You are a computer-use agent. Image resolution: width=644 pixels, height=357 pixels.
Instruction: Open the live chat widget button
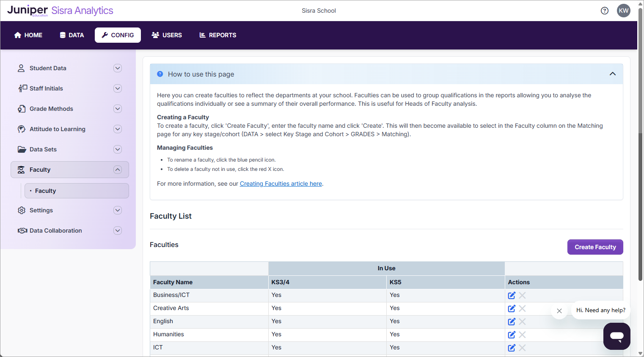[x=616, y=336]
